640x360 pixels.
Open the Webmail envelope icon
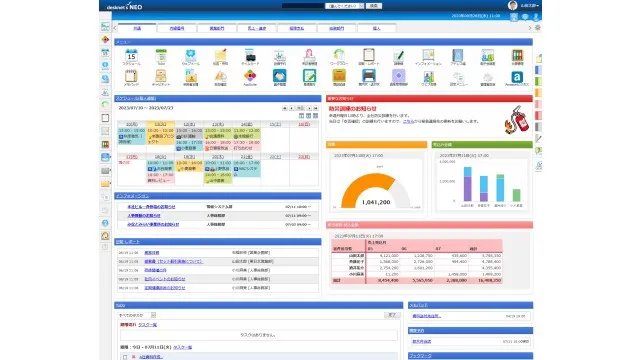pos(191,56)
